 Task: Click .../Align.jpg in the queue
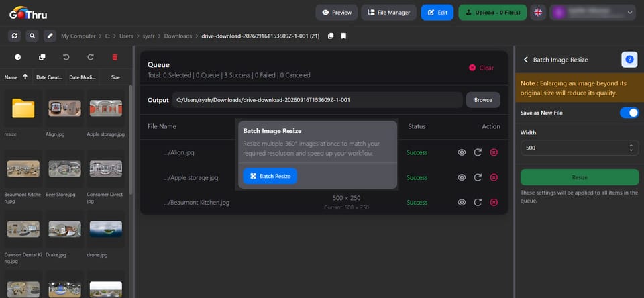(178, 152)
